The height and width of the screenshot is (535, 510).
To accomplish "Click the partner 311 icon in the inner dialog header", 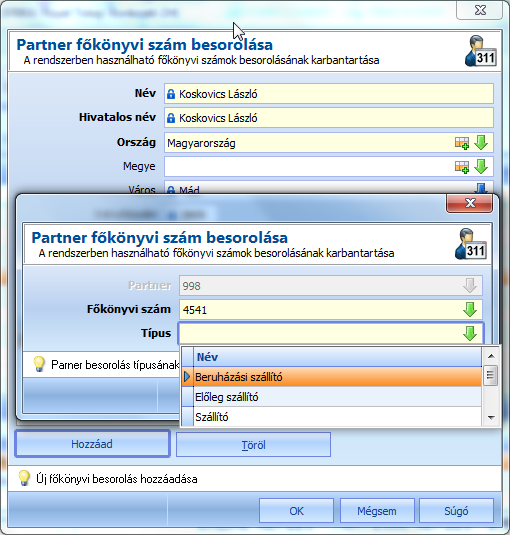I will coord(471,244).
